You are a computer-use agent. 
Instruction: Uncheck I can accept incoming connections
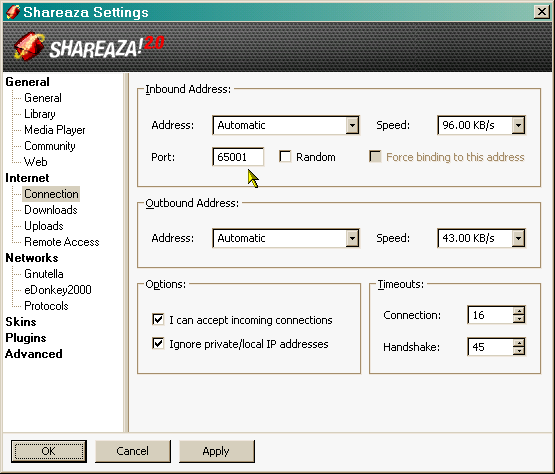click(158, 319)
